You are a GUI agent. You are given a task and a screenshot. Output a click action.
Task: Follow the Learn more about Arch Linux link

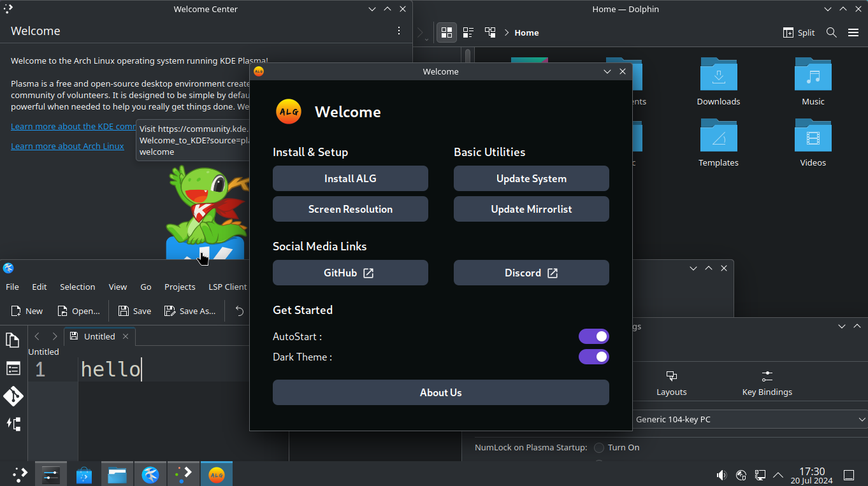tap(68, 146)
